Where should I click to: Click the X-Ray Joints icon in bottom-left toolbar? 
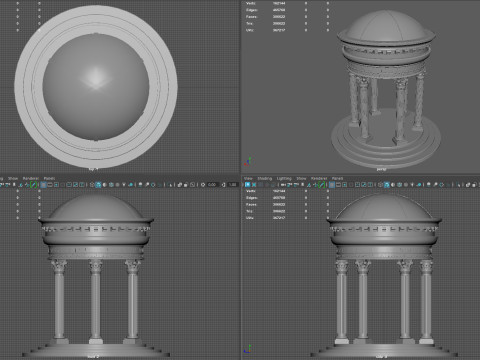click(192, 185)
